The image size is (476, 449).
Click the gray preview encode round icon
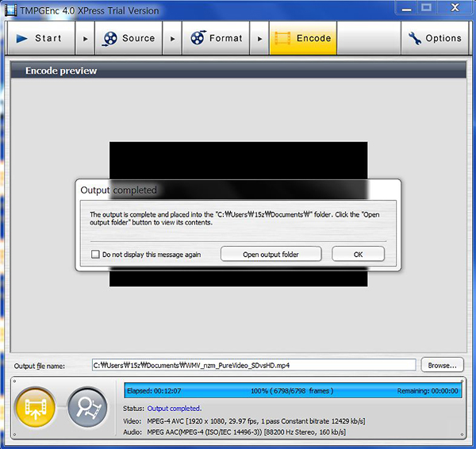tap(88, 408)
